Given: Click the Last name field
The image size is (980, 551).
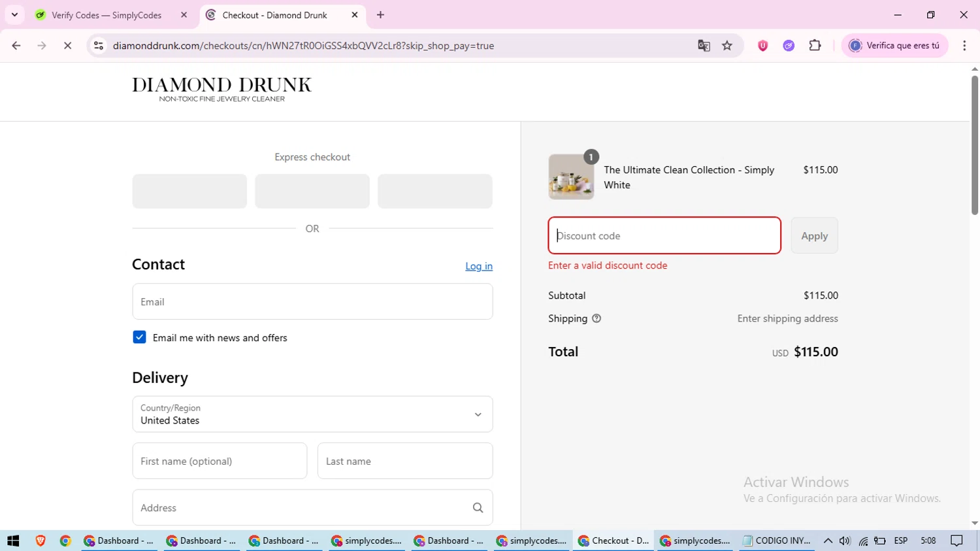Looking at the screenshot, I should coord(405,461).
